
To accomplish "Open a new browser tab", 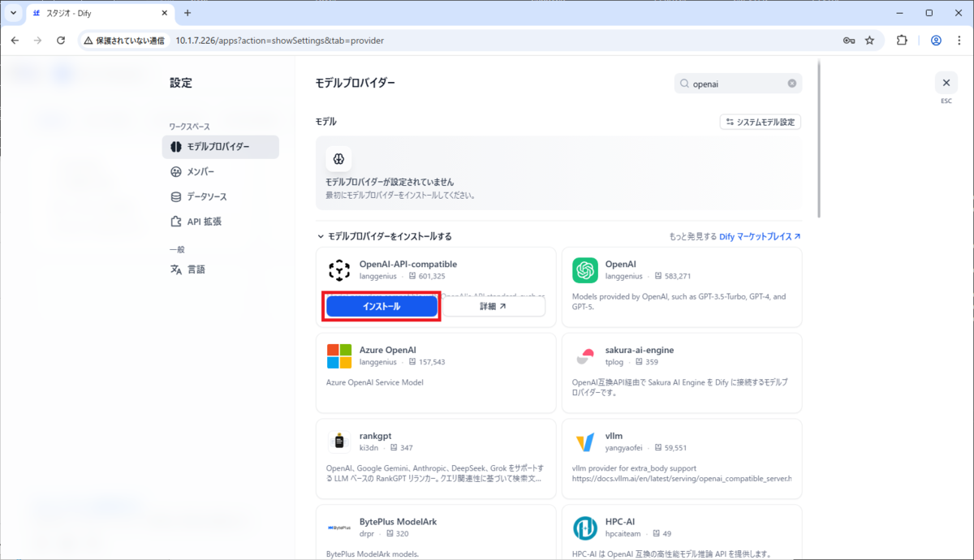I will pyautogui.click(x=187, y=13).
